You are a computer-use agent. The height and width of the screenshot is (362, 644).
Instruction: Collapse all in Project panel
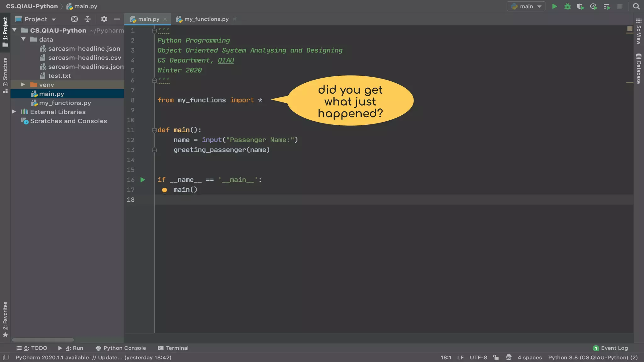[87, 19]
